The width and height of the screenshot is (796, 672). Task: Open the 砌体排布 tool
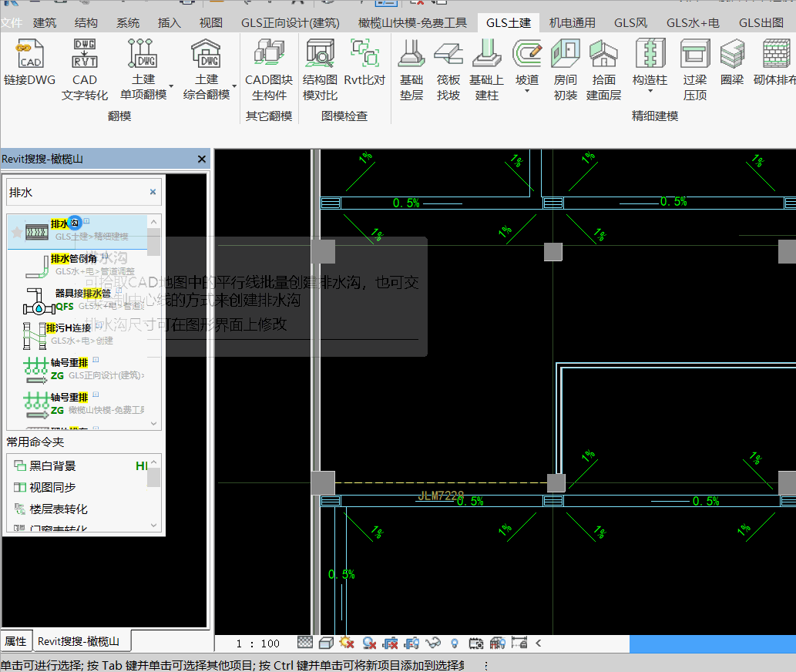774,62
